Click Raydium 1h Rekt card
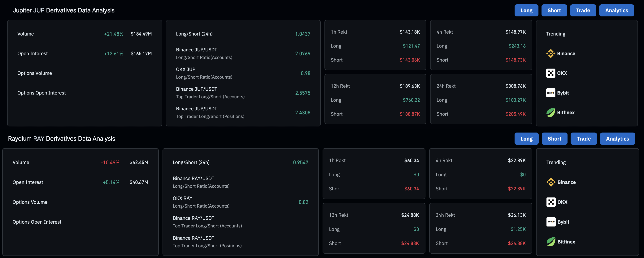644x258 pixels. click(x=374, y=174)
